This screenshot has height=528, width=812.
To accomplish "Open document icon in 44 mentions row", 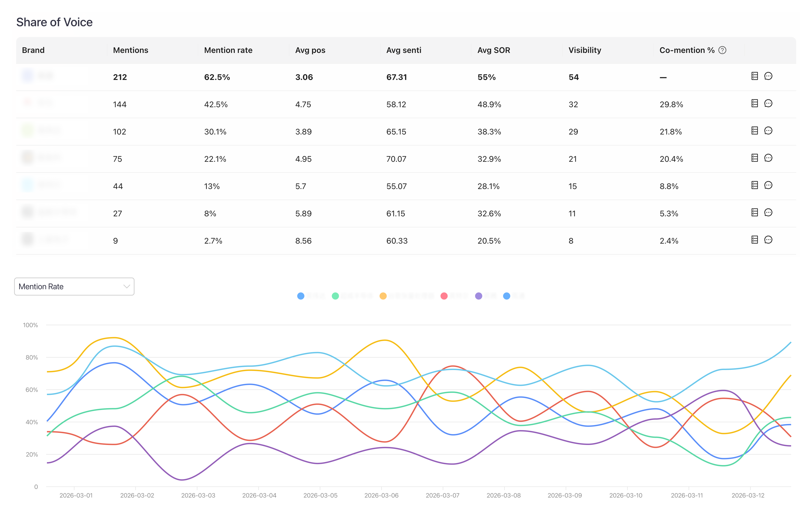I will [x=754, y=185].
